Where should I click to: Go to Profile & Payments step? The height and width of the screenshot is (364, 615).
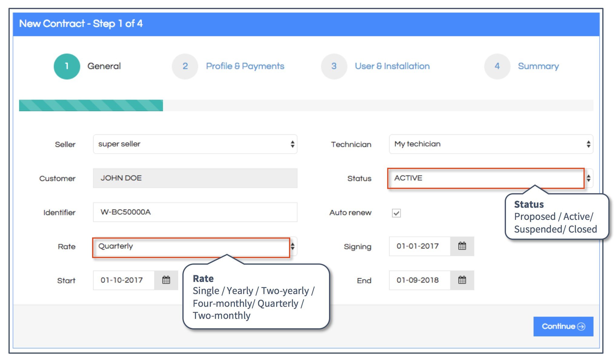click(x=245, y=66)
